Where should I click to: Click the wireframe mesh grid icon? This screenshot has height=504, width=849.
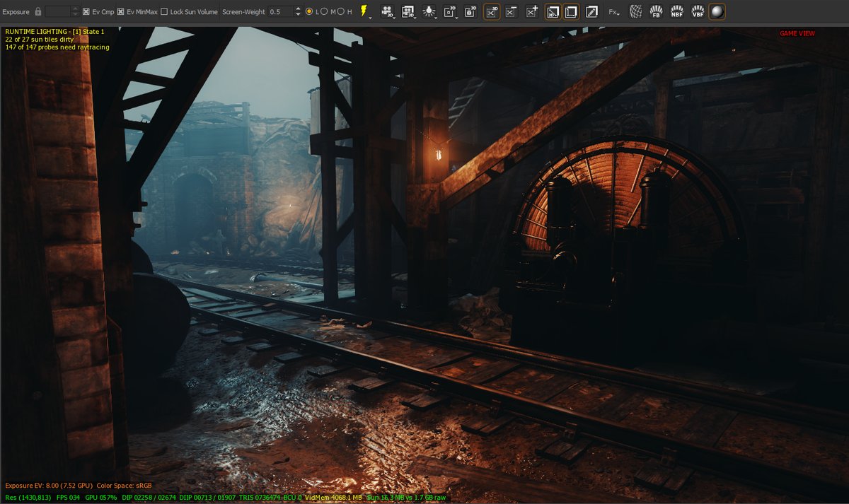click(x=637, y=12)
